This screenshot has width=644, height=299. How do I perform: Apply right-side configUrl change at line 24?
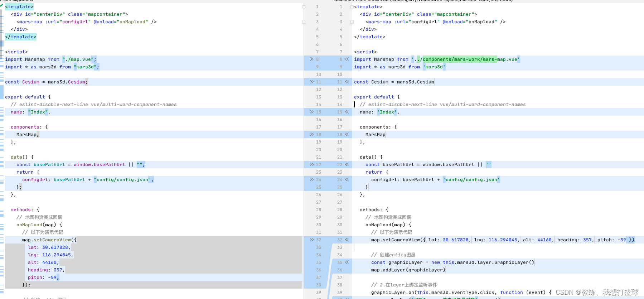[x=347, y=179]
